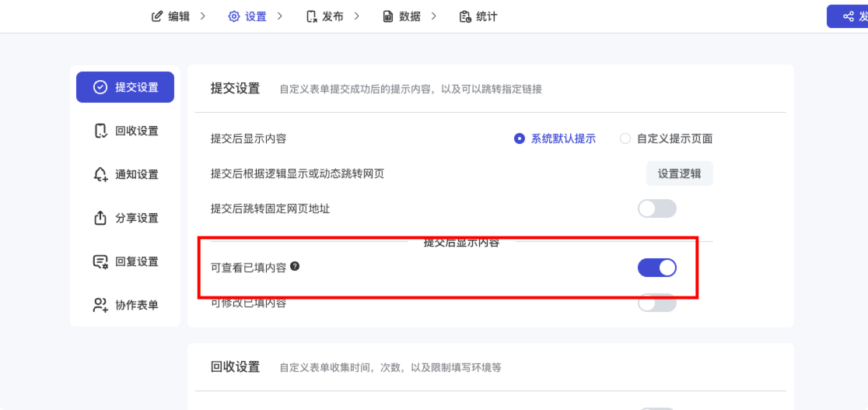Open 分享设置 in sidebar
Screen dimensions: 868x410
point(125,218)
